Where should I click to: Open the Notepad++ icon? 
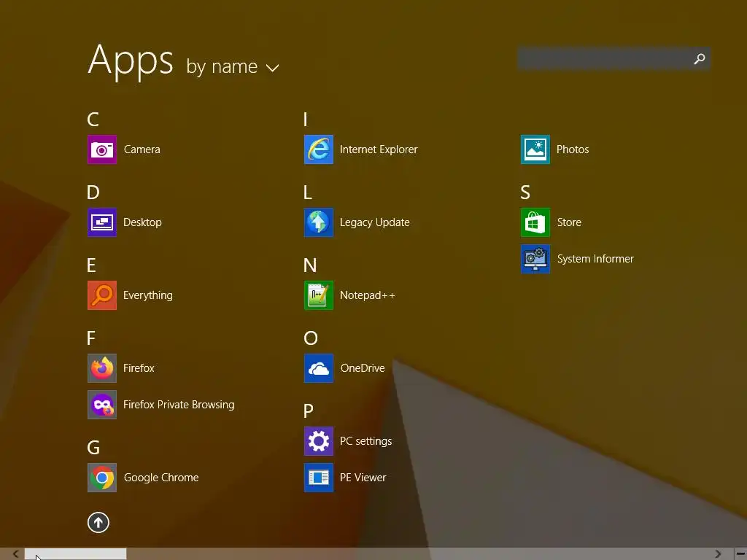point(319,295)
